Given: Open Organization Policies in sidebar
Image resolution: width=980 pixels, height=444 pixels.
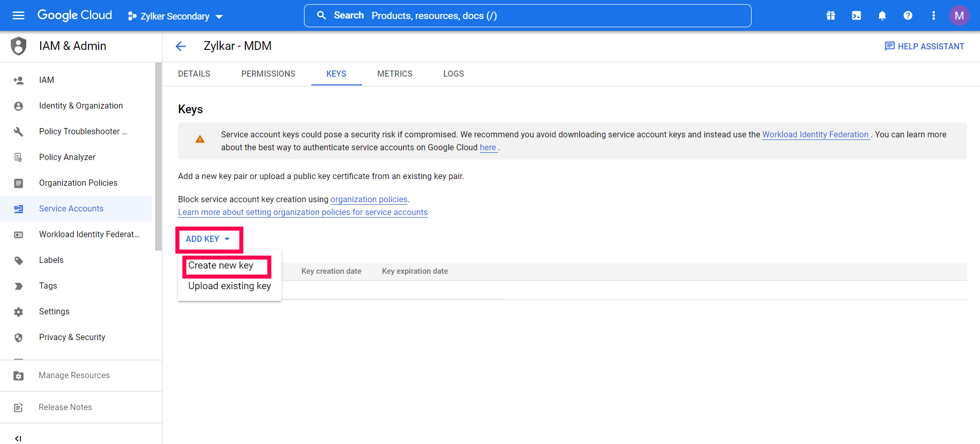Looking at the screenshot, I should [x=76, y=183].
